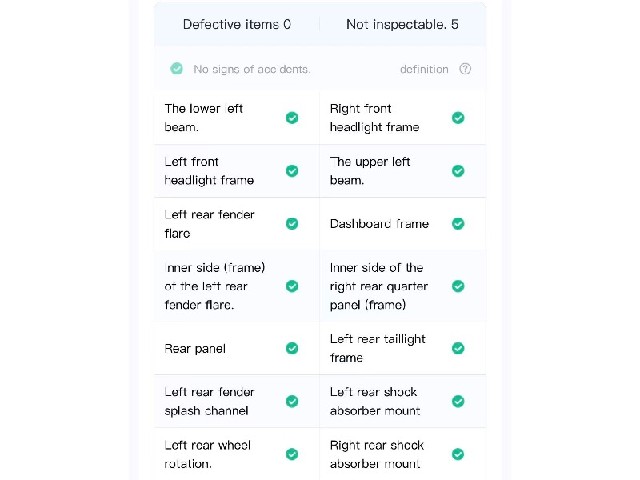Screen dimensions: 640x480
Task: Click green check for Right rear shock absorber mount
Action: coord(458,454)
